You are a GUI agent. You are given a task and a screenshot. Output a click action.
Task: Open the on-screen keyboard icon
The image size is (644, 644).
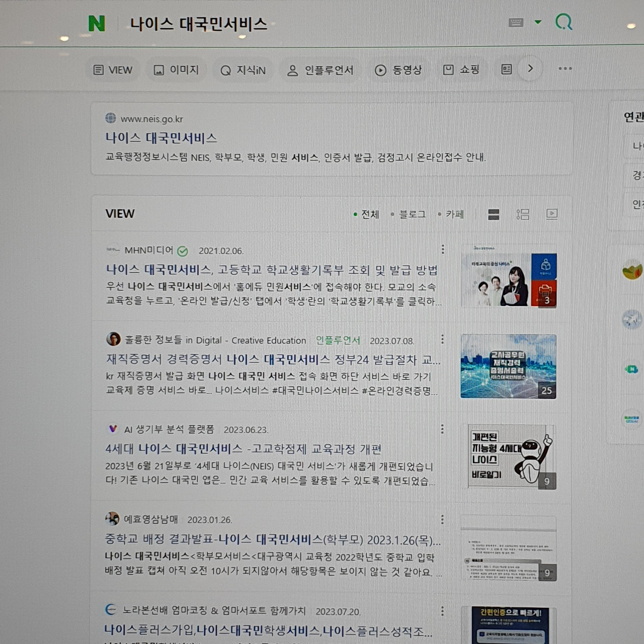point(516,22)
